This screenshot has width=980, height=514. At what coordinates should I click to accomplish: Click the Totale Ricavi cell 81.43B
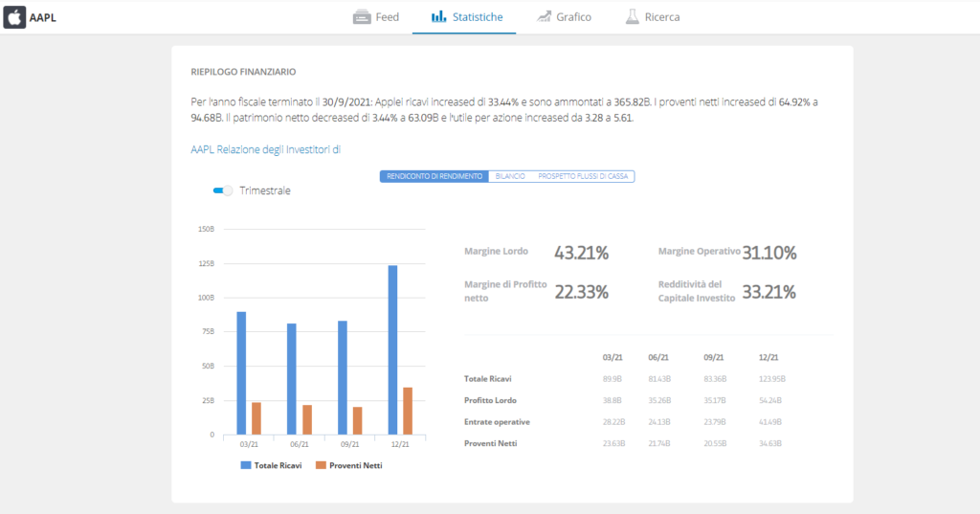click(x=659, y=379)
